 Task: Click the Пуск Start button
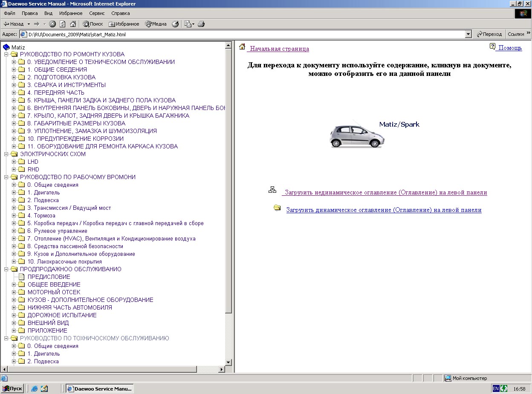(12, 388)
